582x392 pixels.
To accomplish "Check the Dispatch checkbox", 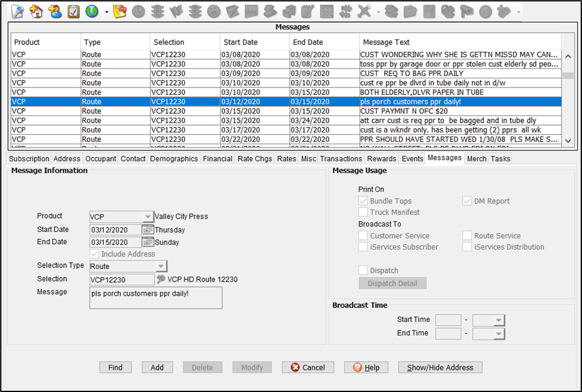I will tap(363, 271).
